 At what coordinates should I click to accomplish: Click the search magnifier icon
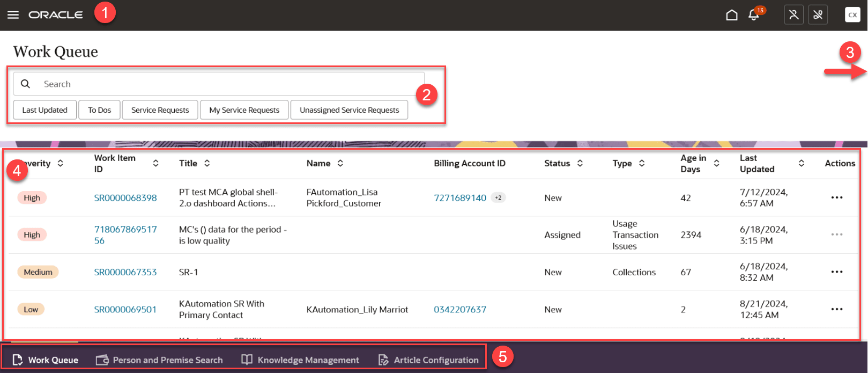click(x=25, y=84)
